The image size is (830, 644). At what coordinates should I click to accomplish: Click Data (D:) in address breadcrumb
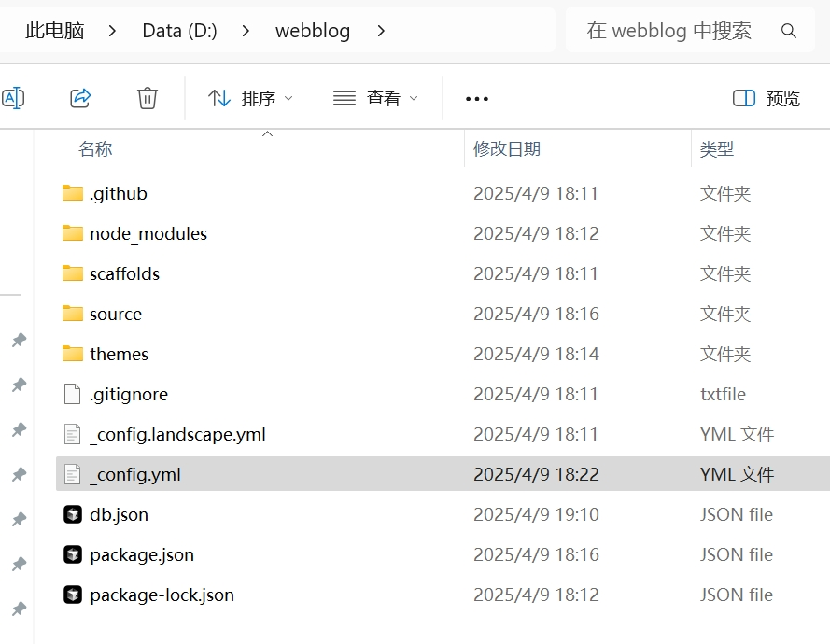[x=179, y=31]
